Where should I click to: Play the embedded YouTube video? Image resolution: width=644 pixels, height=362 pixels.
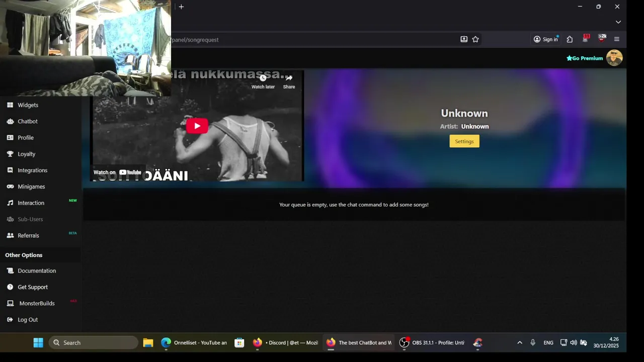(197, 126)
